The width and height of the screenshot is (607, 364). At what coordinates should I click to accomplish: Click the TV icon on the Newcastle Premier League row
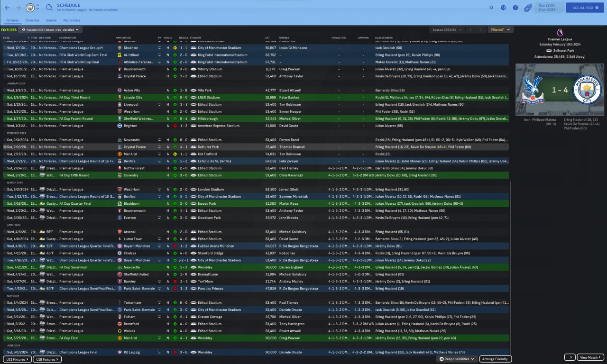(x=159, y=140)
